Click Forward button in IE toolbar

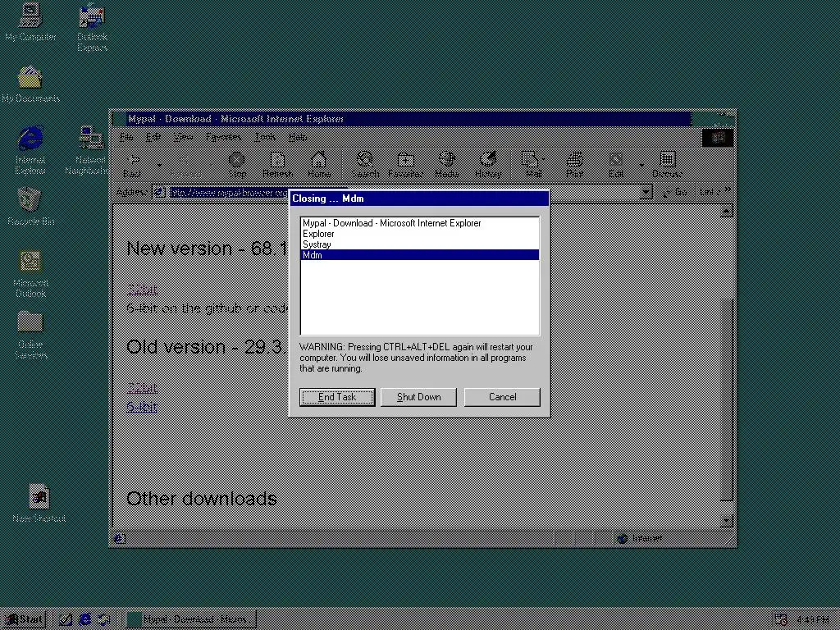(185, 165)
